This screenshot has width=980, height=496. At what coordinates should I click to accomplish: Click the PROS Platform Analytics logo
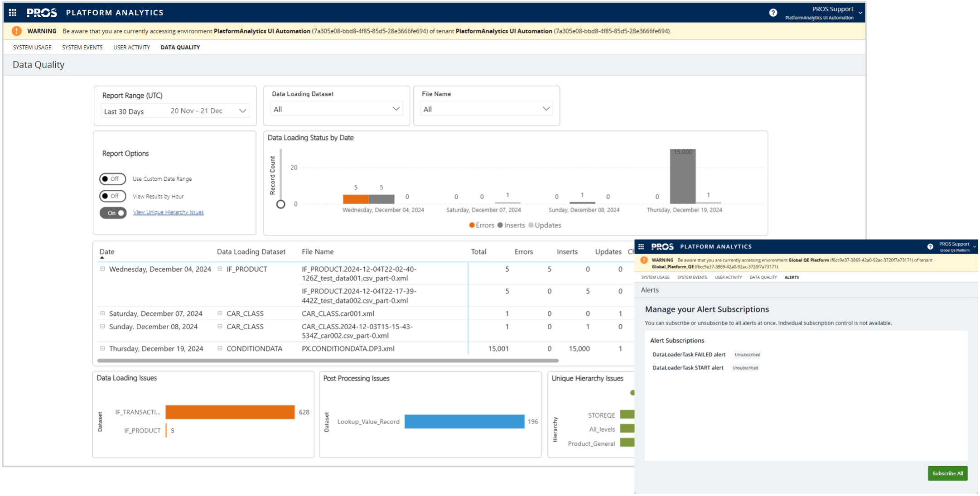(x=42, y=12)
